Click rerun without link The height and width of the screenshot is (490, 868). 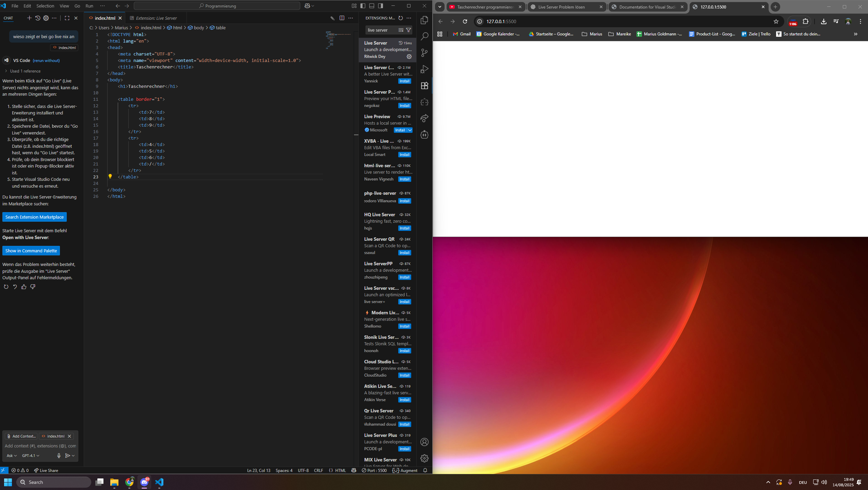click(x=46, y=61)
